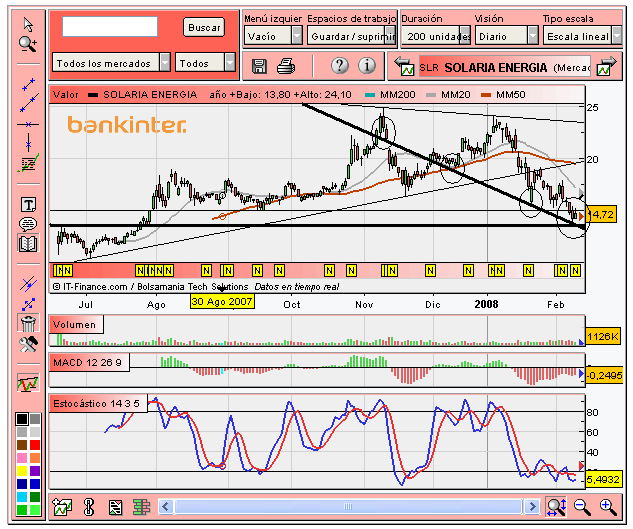
Task: Open the Escala lineal dropdown
Action: click(582, 36)
